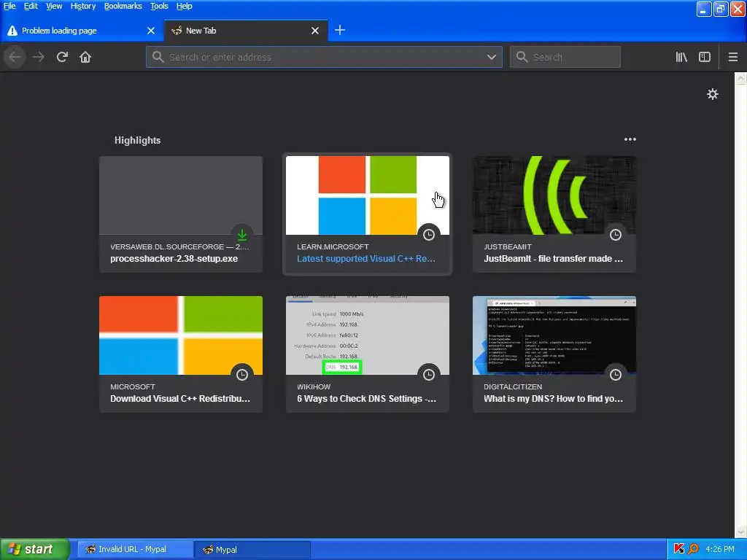Open Highlights section options menu
Screen dimensions: 747x560
pyautogui.click(x=630, y=139)
